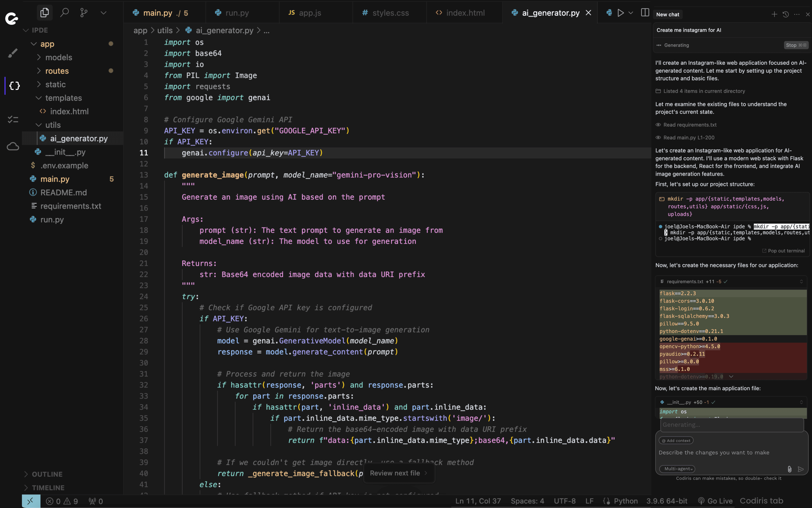Collapse the app folder

point(34,44)
